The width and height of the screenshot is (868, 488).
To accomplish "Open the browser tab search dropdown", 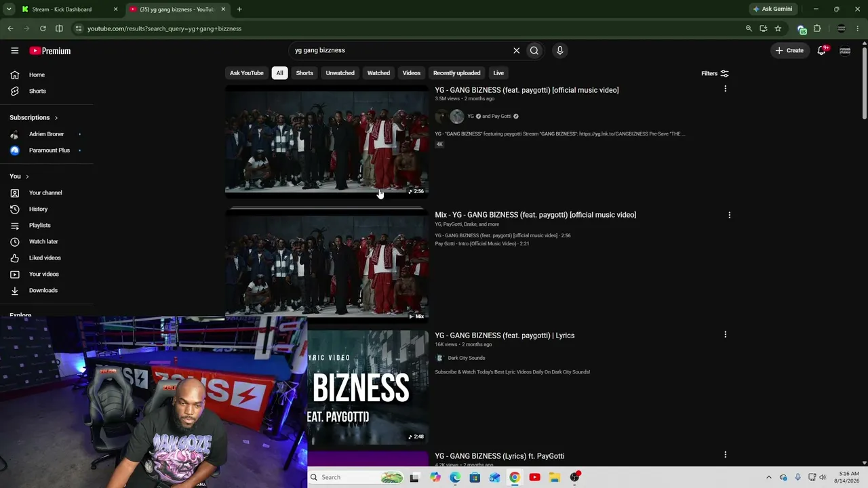I will [x=9, y=9].
